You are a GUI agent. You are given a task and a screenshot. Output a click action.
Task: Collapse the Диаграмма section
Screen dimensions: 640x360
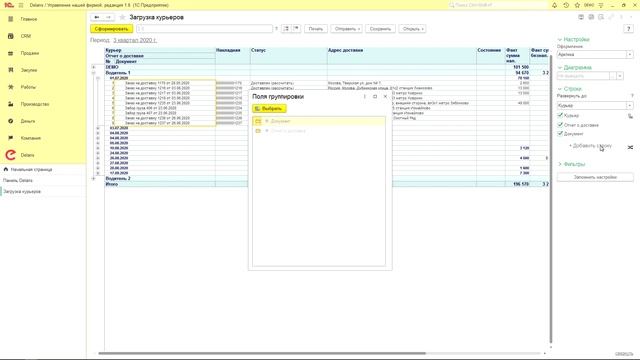pos(575,67)
